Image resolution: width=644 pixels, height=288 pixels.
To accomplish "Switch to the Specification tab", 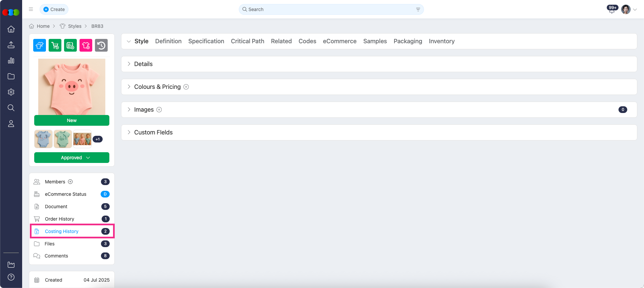I will point(206,41).
